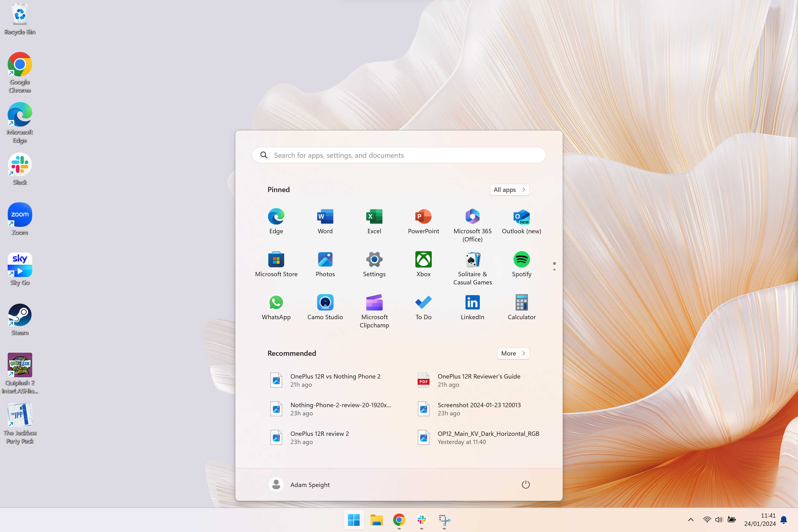Launch Word from the Start menu
798x532 pixels.
[325, 221]
